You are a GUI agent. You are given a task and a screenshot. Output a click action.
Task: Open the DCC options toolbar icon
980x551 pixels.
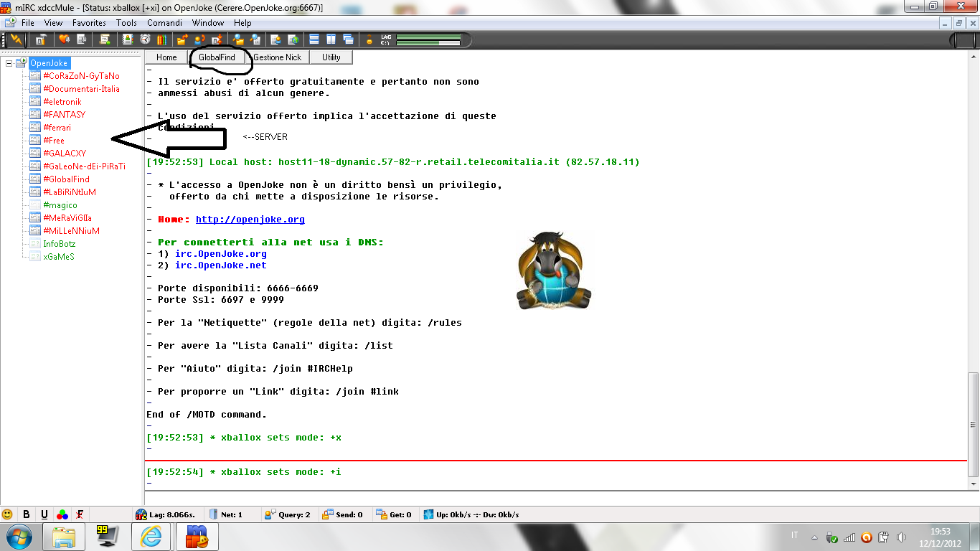pyautogui.click(x=217, y=39)
